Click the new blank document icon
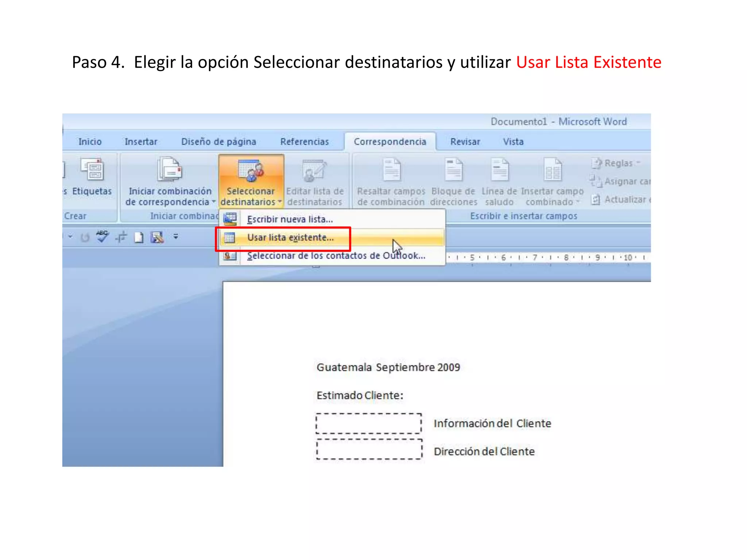Screen dimensions: 747x560 pos(139,238)
